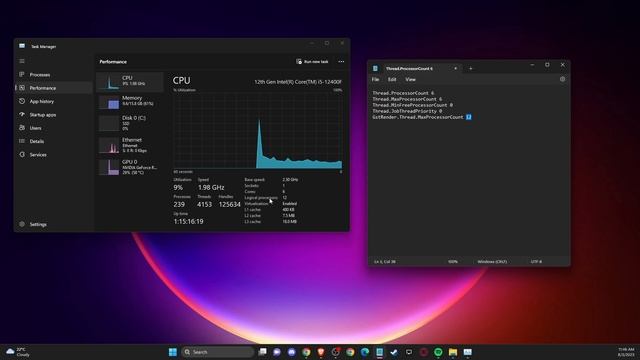Switch to Task Manager taskbar icon

(x=467, y=352)
